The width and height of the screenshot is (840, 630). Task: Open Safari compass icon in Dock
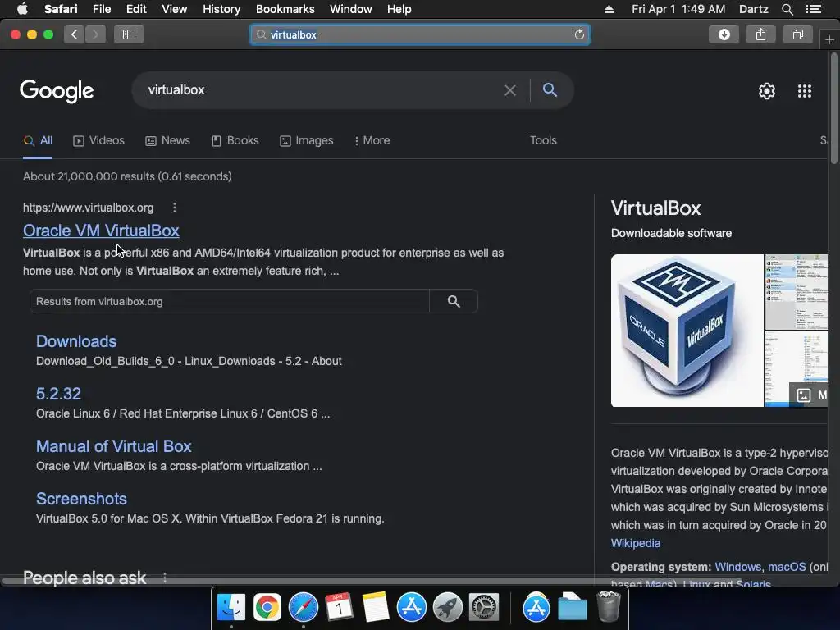[304, 607]
